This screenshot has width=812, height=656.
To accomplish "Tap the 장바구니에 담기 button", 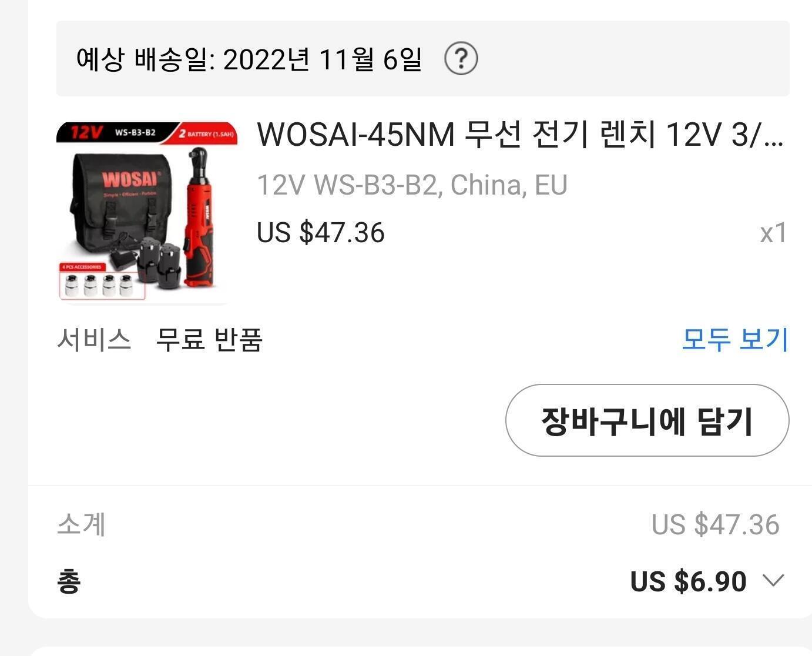I will pos(647,420).
